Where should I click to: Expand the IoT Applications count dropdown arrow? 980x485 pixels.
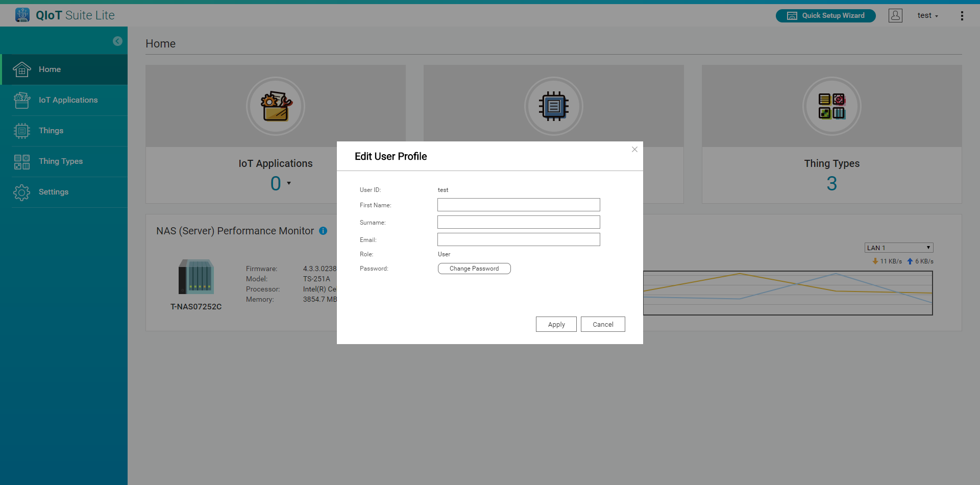point(289,183)
